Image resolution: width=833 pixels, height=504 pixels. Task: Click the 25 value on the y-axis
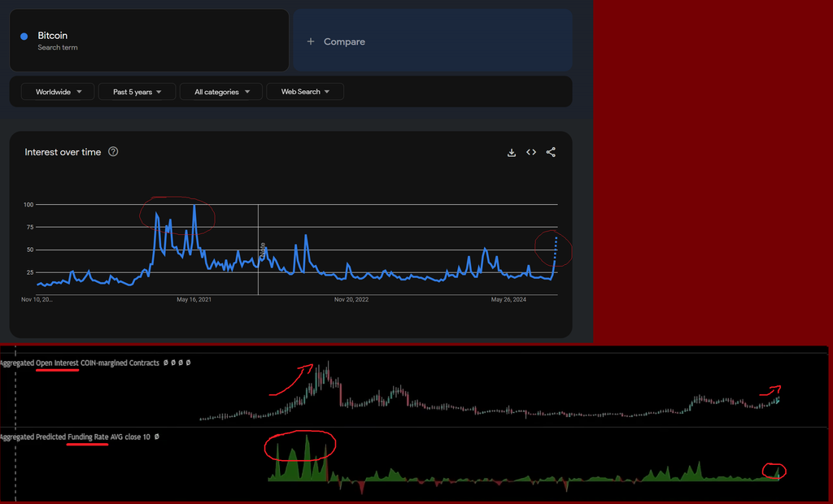pos(30,272)
